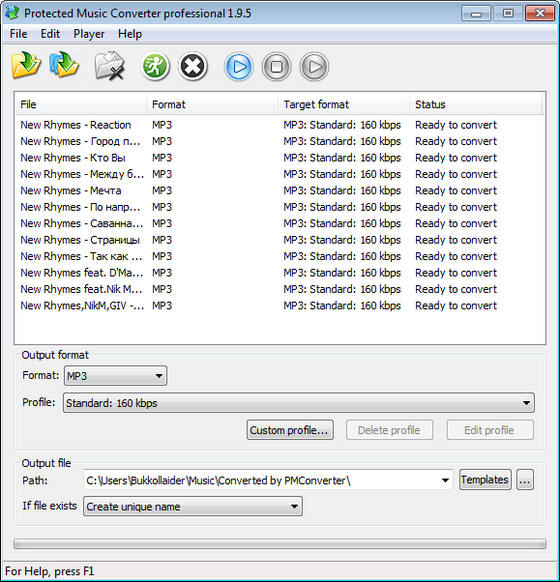
Task: Click the remove files icon with X
Action: (109, 66)
